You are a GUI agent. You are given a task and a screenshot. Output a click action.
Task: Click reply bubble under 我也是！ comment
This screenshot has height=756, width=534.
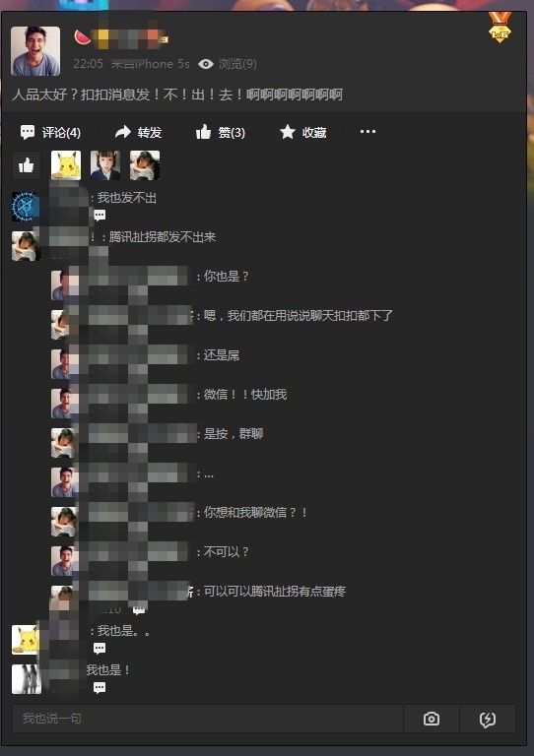[100, 687]
